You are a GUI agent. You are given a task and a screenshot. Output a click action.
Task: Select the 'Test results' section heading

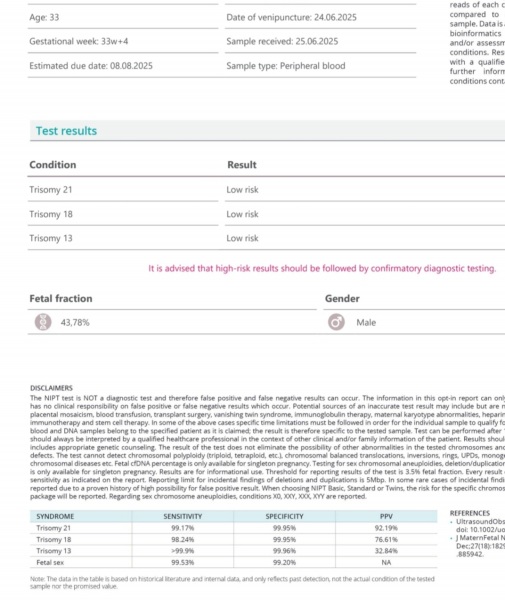pos(66,131)
